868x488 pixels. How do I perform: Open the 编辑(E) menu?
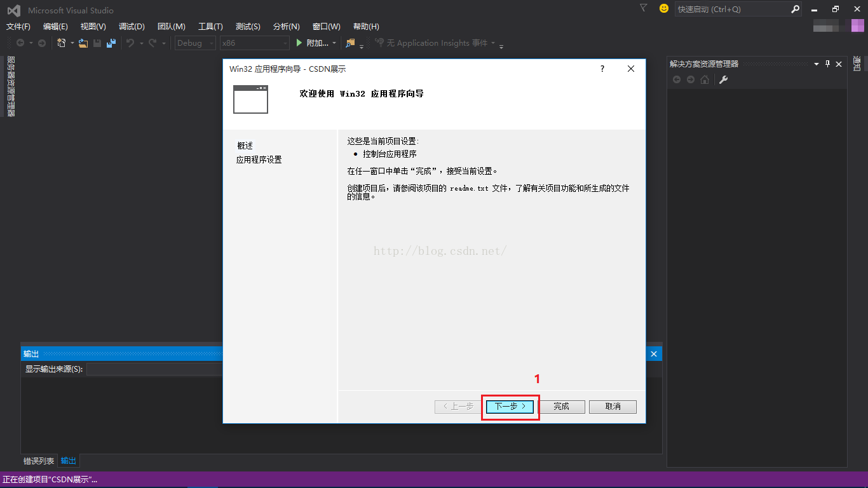click(55, 26)
